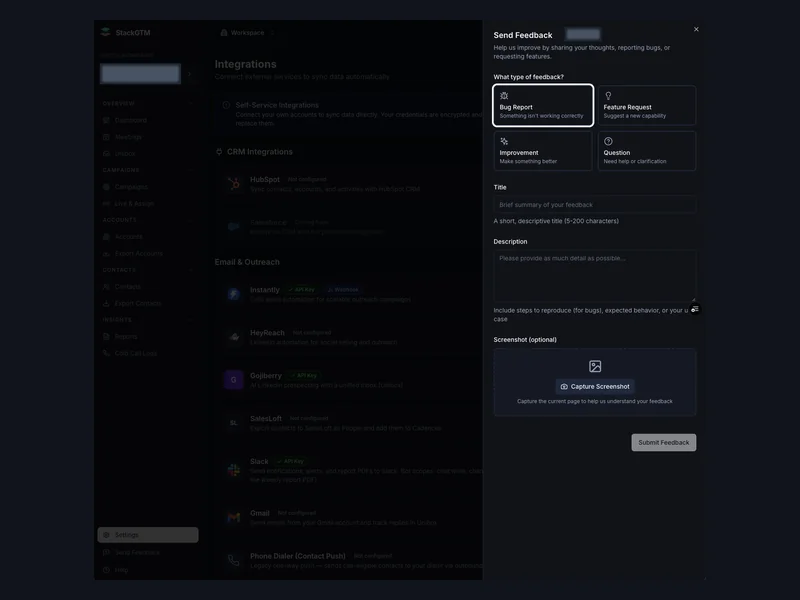The image size is (800, 600).
Task: Click the SalesLoft SL logo
Action: (234, 422)
